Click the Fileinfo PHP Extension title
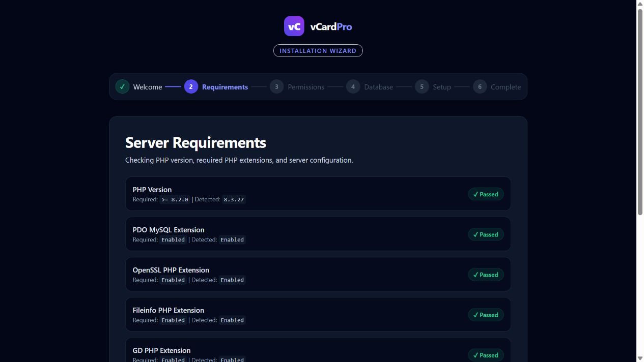This screenshot has height=362, width=644. click(169, 310)
